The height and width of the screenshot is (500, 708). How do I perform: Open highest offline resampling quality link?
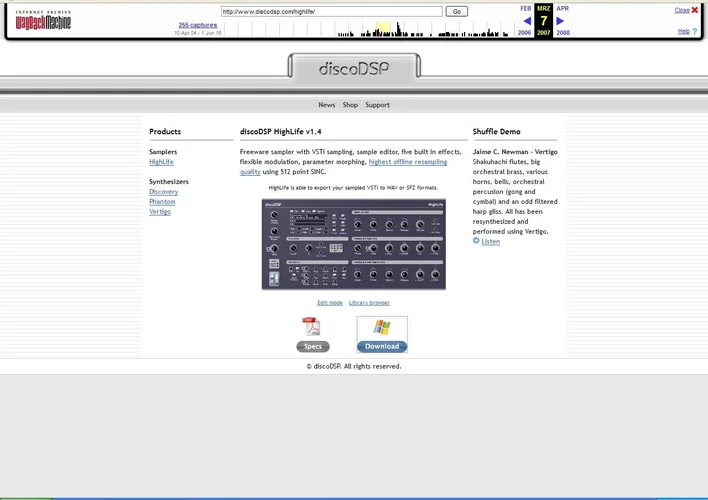tap(408, 162)
